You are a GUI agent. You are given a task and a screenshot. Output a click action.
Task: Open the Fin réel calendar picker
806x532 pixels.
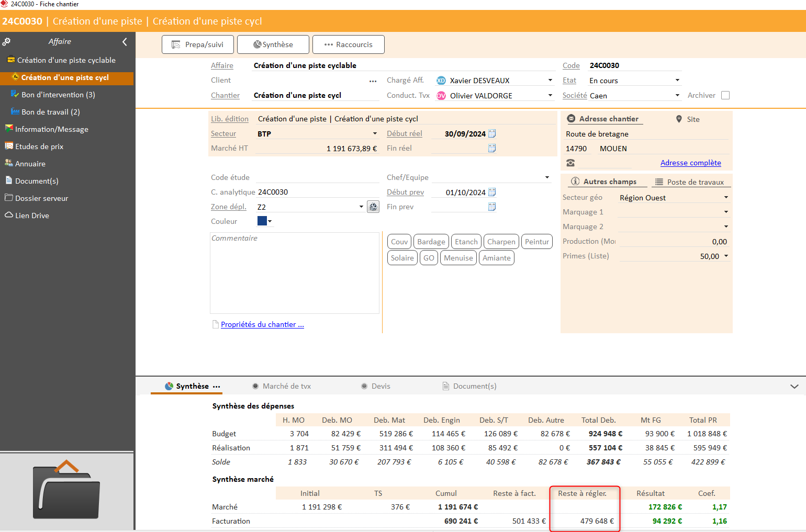(492, 148)
